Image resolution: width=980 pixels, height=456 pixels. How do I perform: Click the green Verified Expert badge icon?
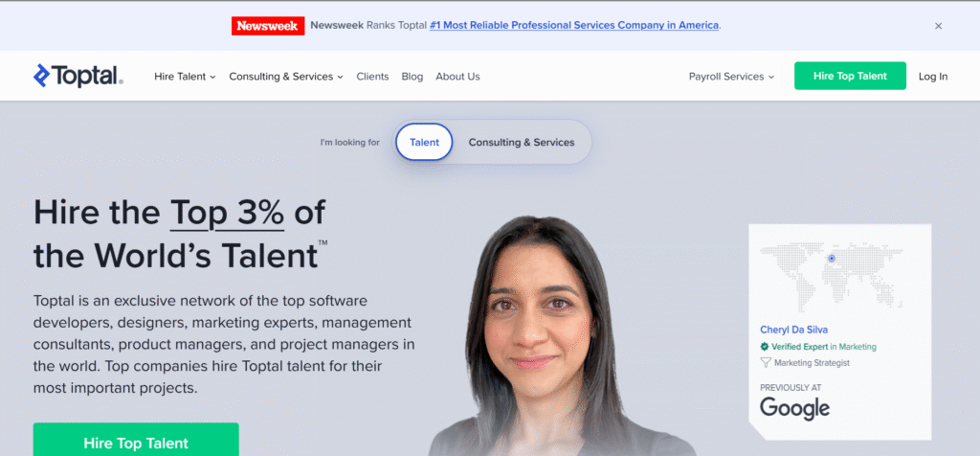(x=765, y=347)
